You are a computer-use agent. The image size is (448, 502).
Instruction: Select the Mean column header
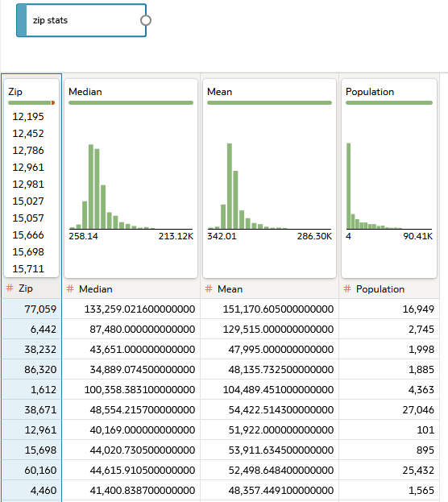pos(270,289)
